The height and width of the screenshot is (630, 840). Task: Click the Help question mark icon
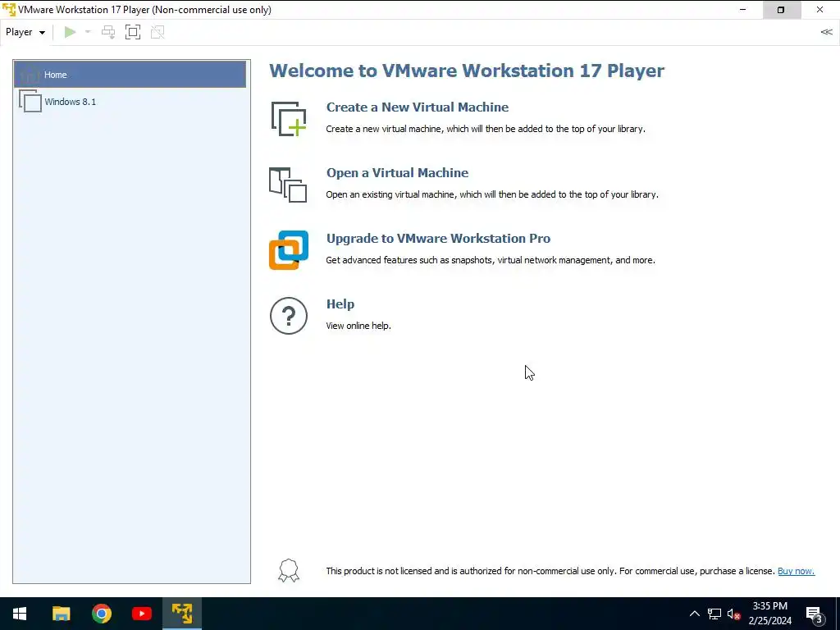pyautogui.click(x=289, y=316)
